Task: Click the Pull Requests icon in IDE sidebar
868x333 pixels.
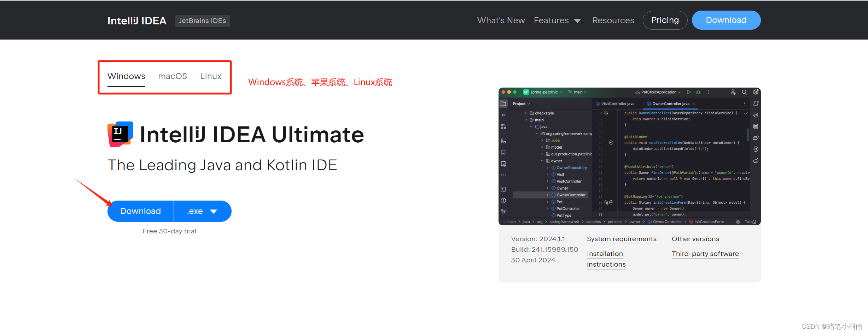Action: pos(503,126)
